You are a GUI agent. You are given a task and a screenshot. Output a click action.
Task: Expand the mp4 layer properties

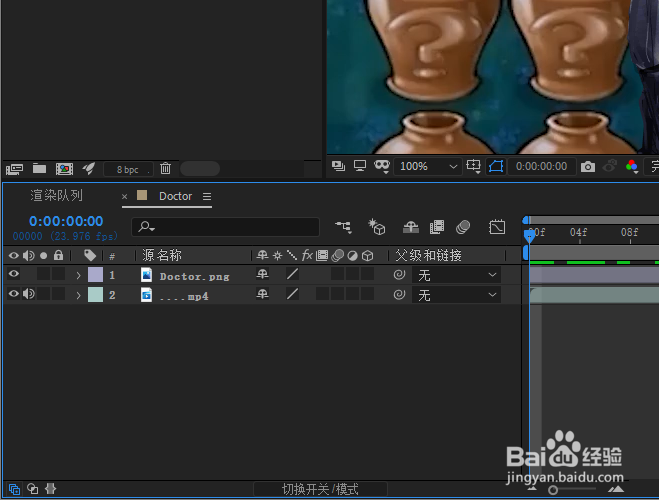pos(78,295)
